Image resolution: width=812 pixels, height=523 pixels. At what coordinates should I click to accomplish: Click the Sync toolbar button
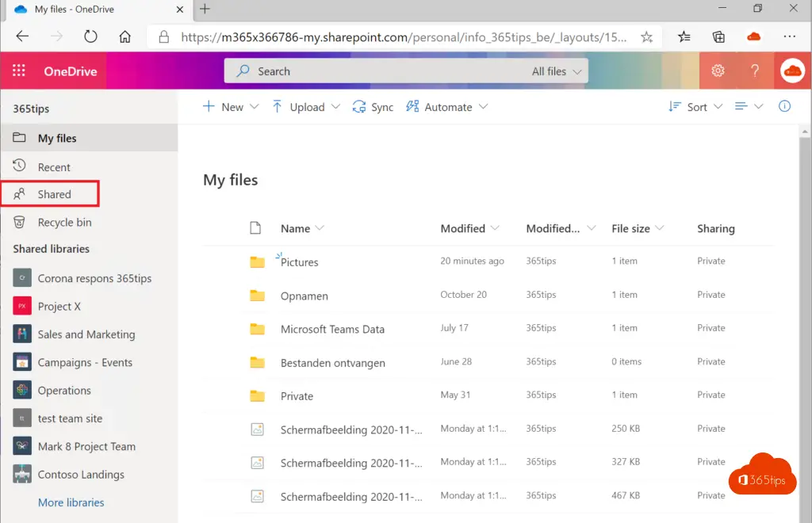pyautogui.click(x=373, y=106)
